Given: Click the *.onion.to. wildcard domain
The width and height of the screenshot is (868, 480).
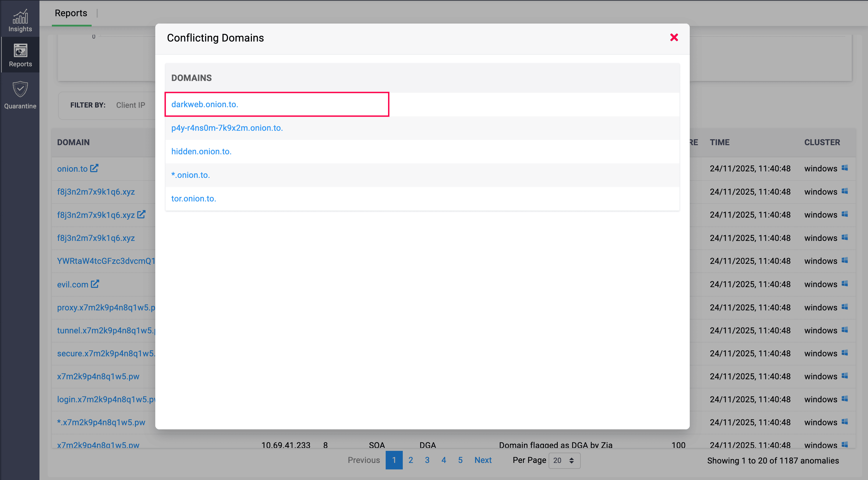Looking at the screenshot, I should coord(190,175).
